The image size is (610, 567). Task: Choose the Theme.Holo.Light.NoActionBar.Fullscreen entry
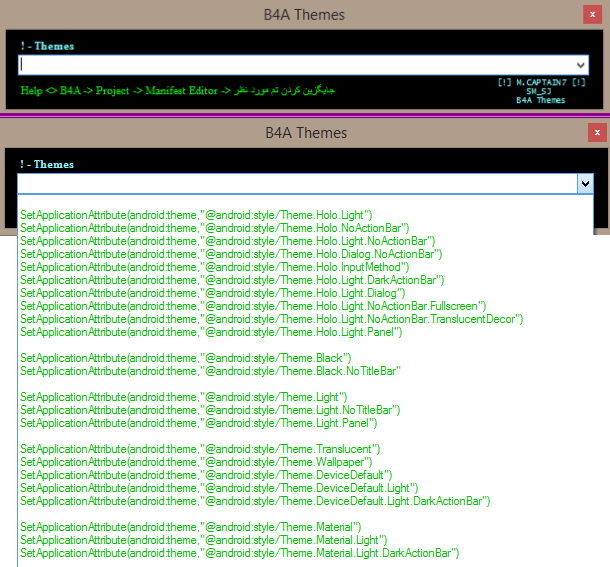253,306
